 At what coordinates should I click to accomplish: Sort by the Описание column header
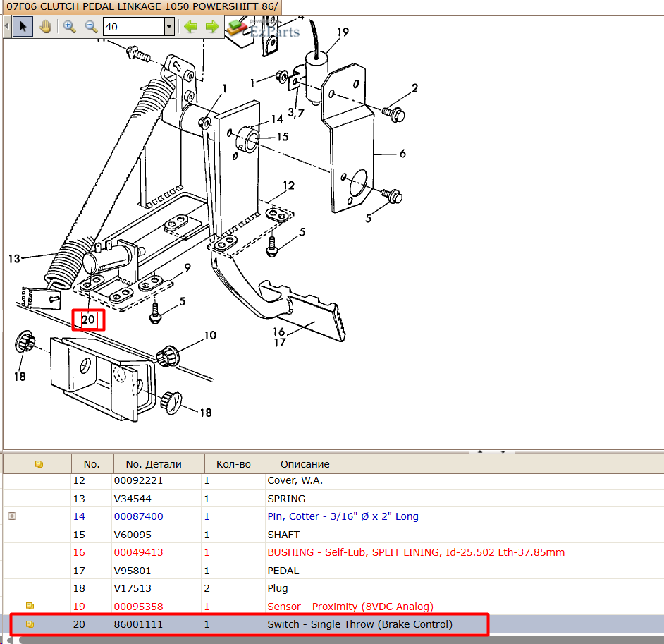pos(305,464)
